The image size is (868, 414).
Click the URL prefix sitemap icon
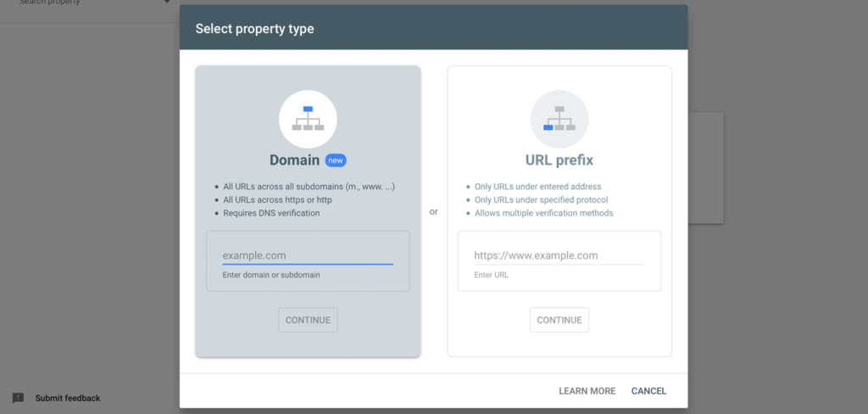(559, 120)
